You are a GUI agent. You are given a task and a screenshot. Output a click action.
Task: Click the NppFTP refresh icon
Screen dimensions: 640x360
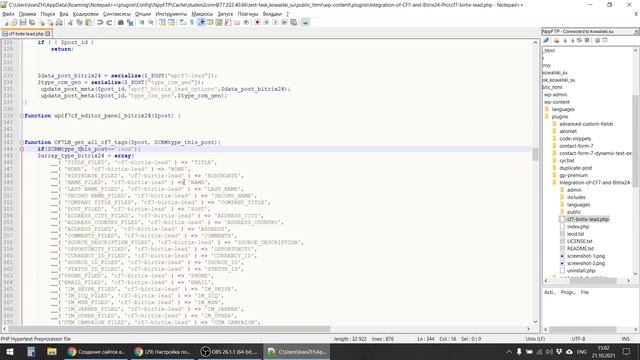(x=579, y=40)
